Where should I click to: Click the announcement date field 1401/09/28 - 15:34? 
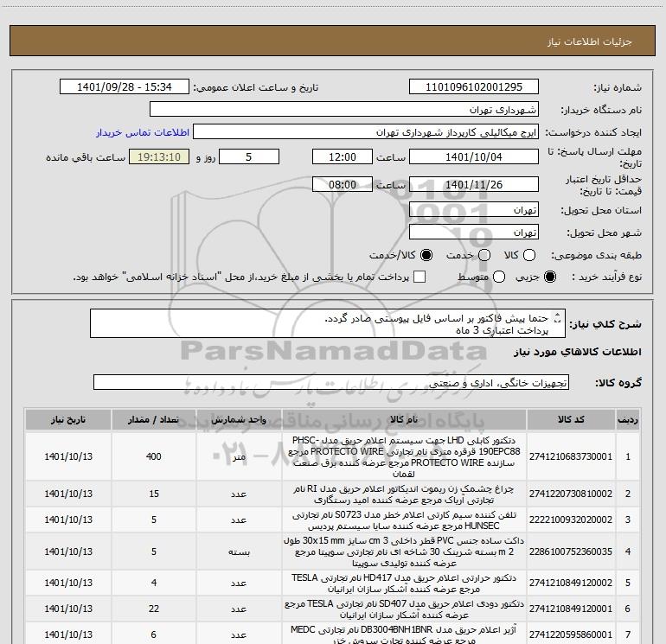click(x=124, y=87)
